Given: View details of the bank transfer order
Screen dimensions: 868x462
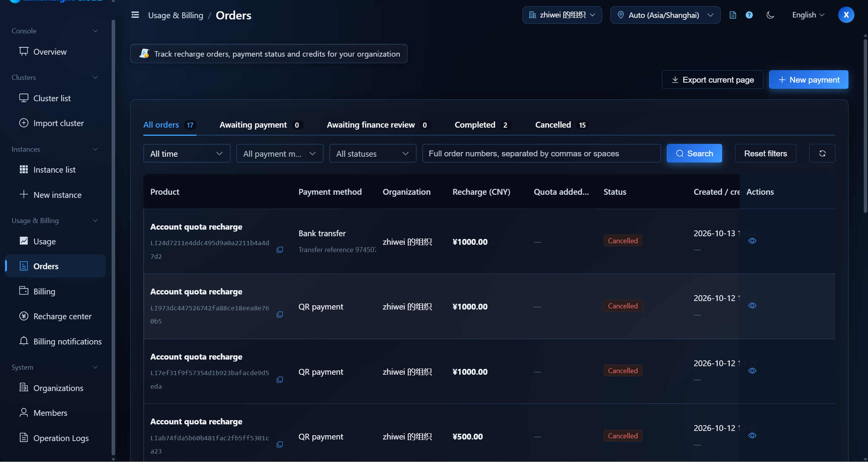Looking at the screenshot, I should (752, 241).
